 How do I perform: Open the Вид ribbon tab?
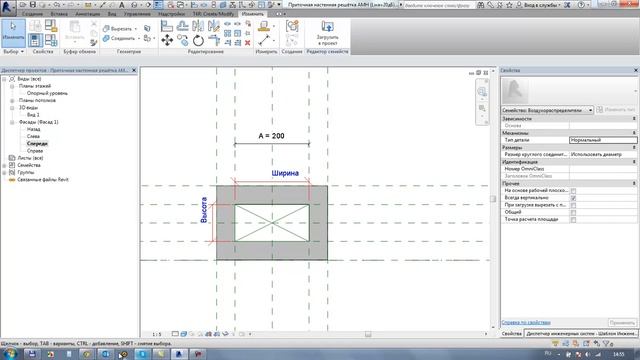pyautogui.click(x=112, y=14)
